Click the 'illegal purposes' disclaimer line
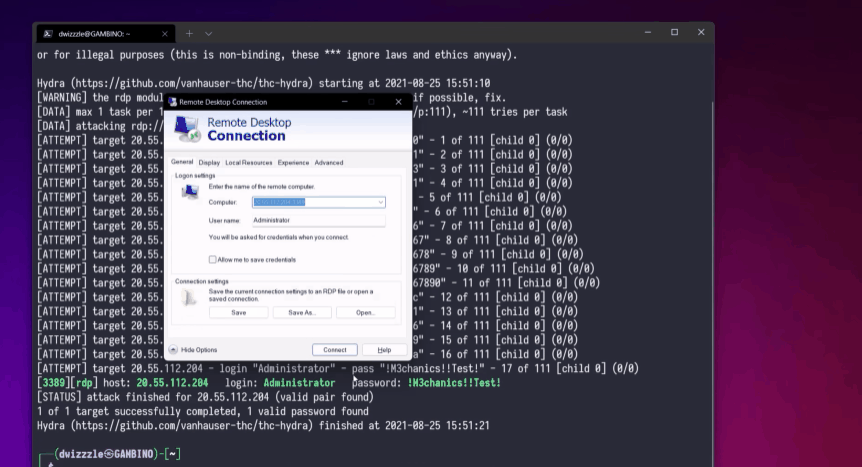 [277, 55]
